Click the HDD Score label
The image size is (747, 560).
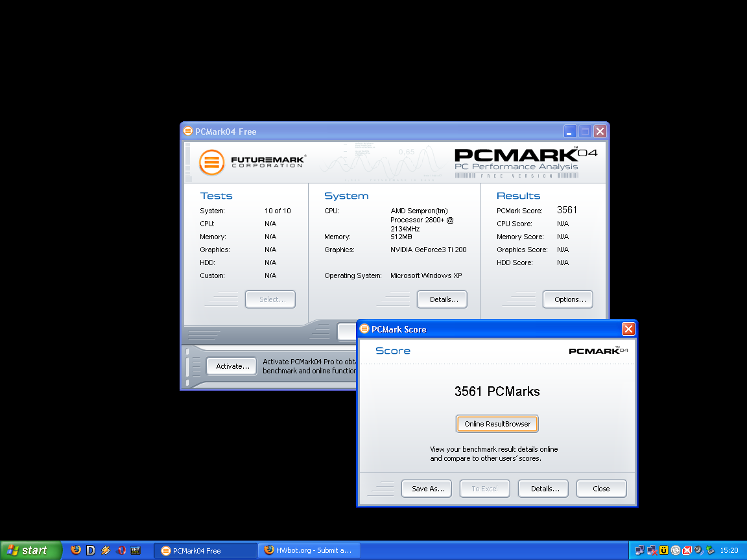pos(514,262)
